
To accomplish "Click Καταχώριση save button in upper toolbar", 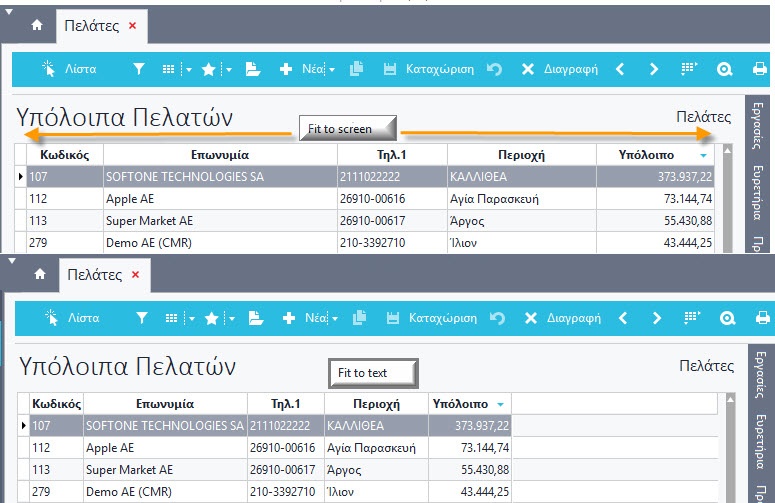I will (x=429, y=69).
